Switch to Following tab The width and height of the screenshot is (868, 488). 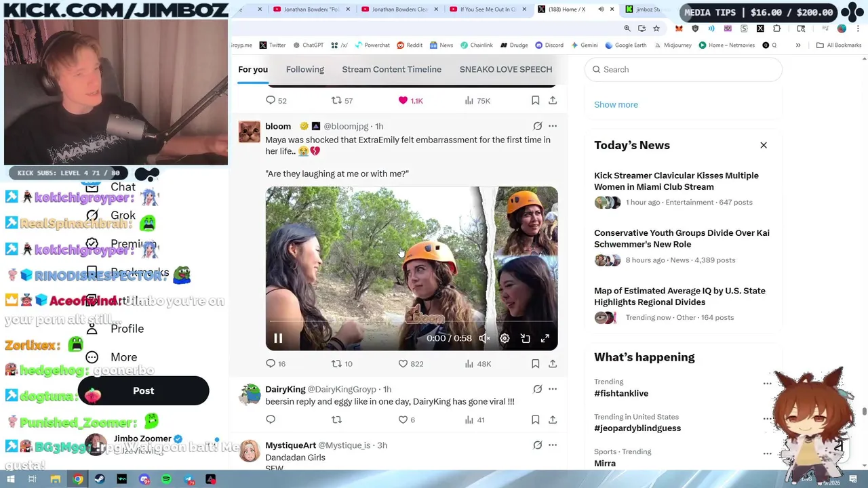(304, 69)
